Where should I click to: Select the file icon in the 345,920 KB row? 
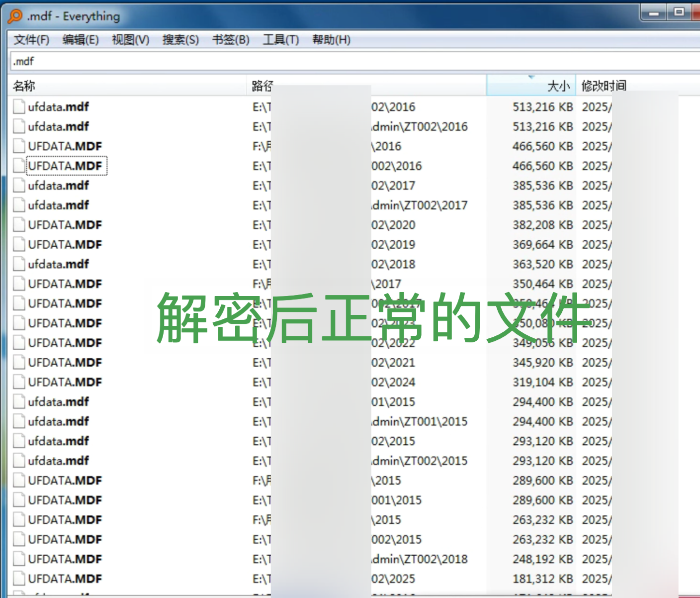point(19,362)
